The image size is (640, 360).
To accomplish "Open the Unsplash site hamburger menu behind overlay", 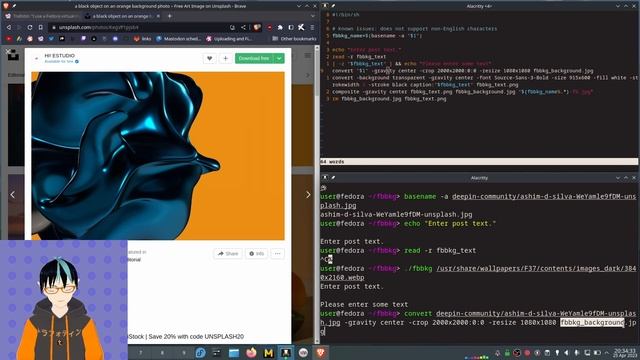I will pyautogui.click(x=307, y=56).
